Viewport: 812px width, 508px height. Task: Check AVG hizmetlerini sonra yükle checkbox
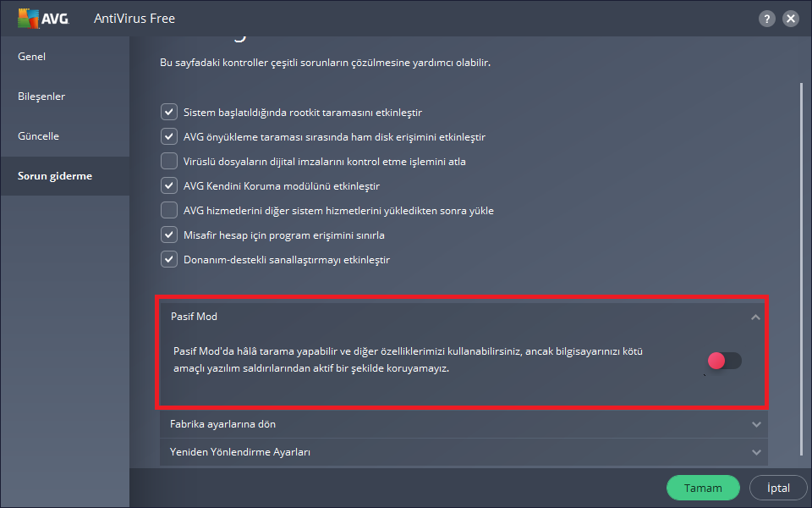(x=169, y=211)
